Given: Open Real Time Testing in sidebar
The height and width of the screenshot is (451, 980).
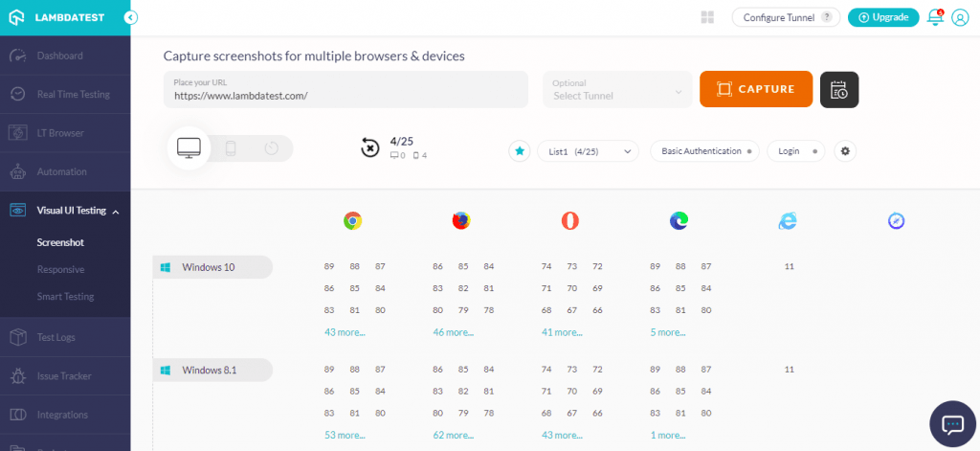Looking at the screenshot, I should point(73,95).
